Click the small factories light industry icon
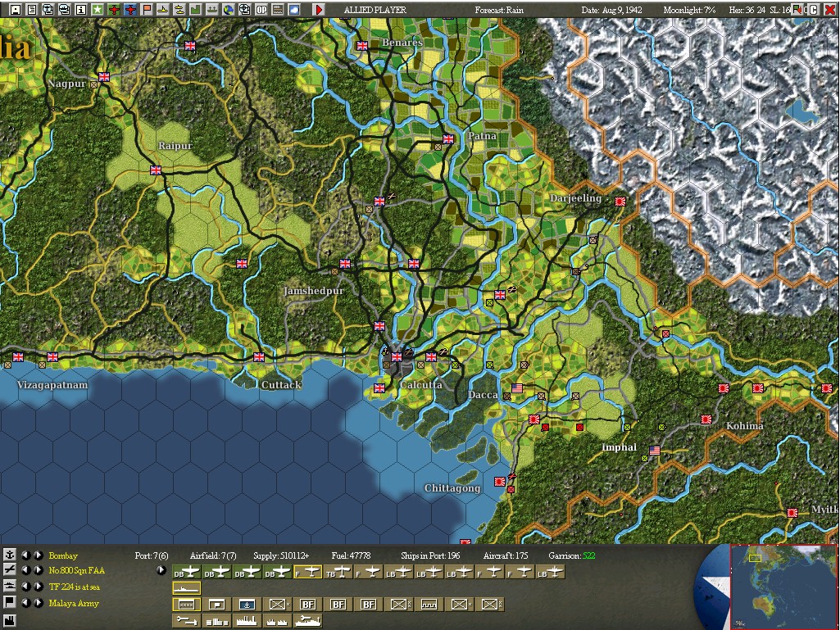 278,620
